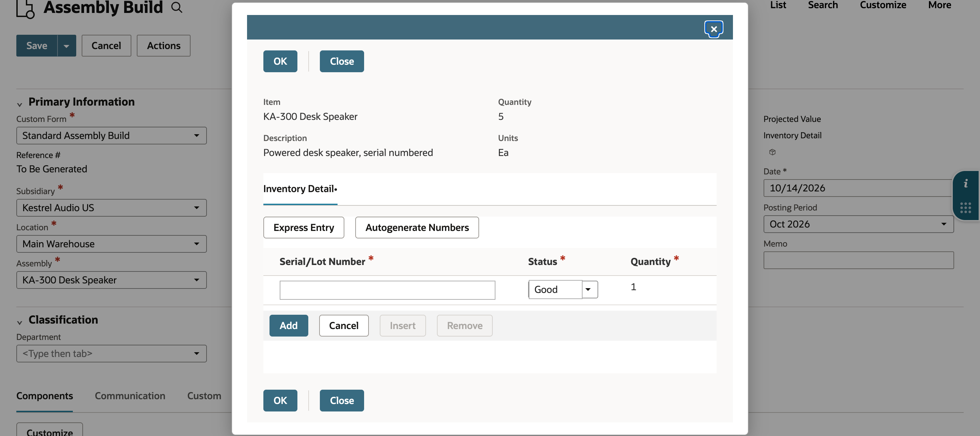Collapse the Classification section
The height and width of the screenshot is (436, 980).
(19, 322)
